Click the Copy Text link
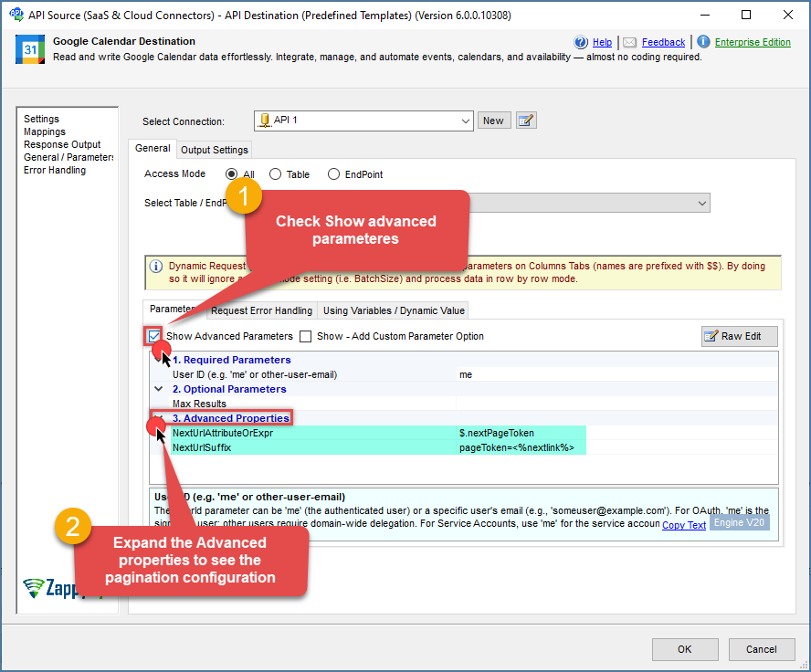 684,525
